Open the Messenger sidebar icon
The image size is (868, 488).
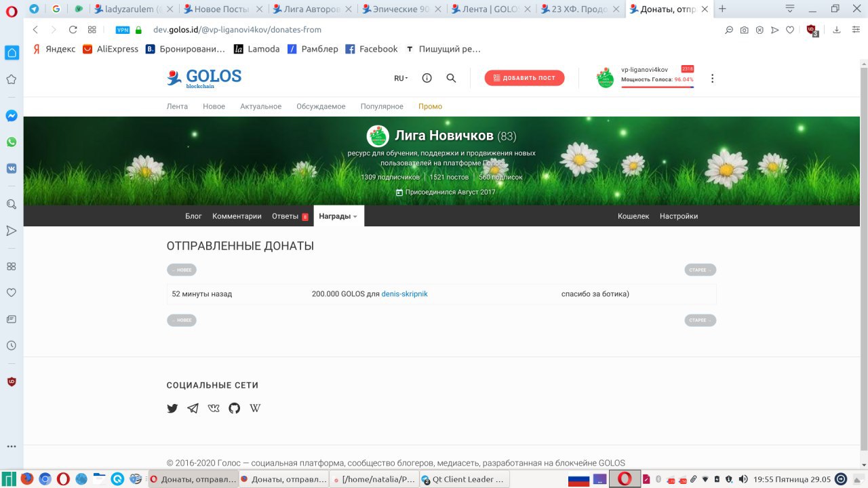(11, 116)
